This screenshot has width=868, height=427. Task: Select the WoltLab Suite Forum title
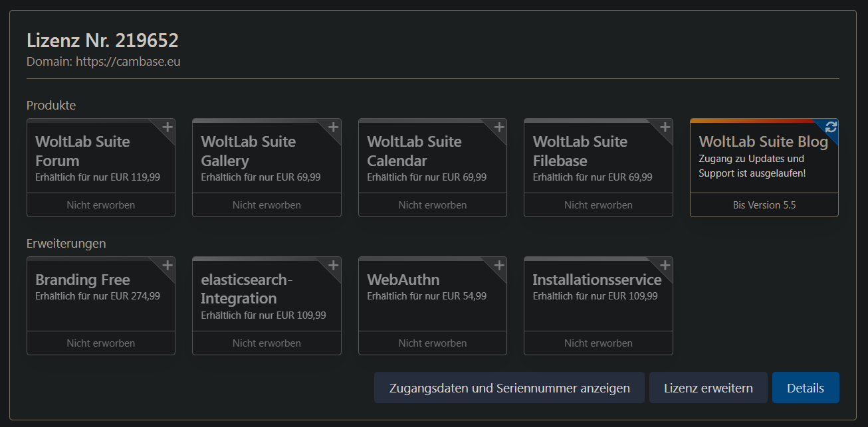coord(82,151)
